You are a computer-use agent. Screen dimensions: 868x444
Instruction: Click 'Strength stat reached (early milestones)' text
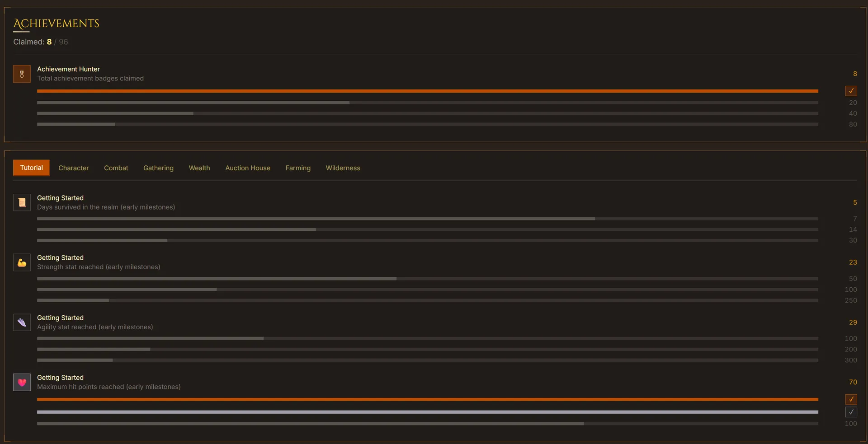point(99,267)
